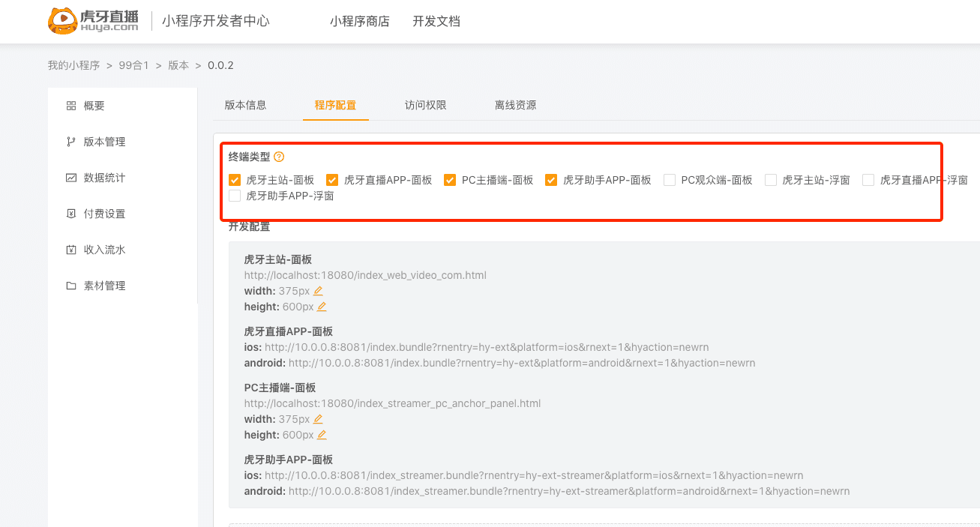The width and height of the screenshot is (980, 527).
Task: Click the 付费设置 yen icon
Action: pyautogui.click(x=71, y=214)
